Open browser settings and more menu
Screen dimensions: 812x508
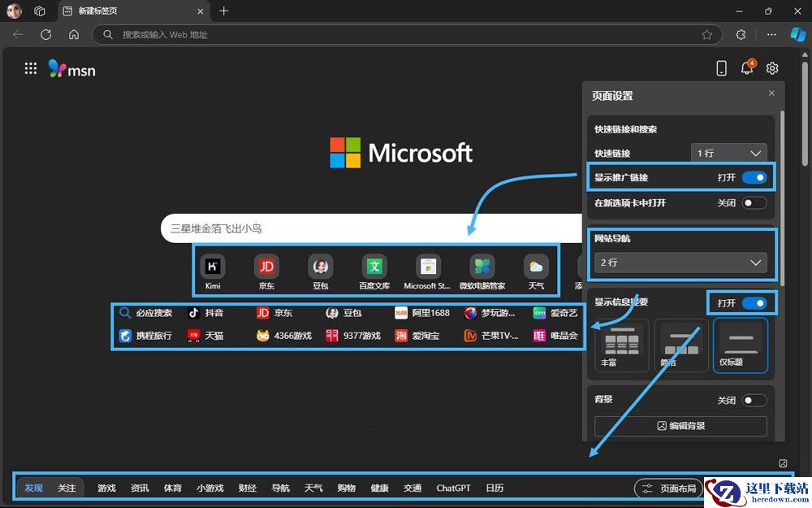pos(771,35)
